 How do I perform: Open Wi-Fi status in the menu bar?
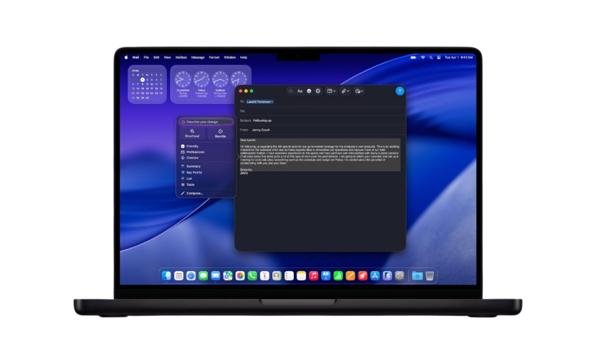click(x=423, y=58)
